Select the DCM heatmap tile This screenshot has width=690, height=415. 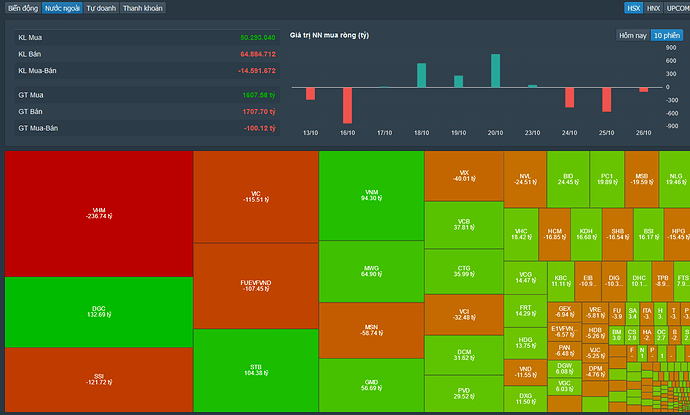point(464,355)
